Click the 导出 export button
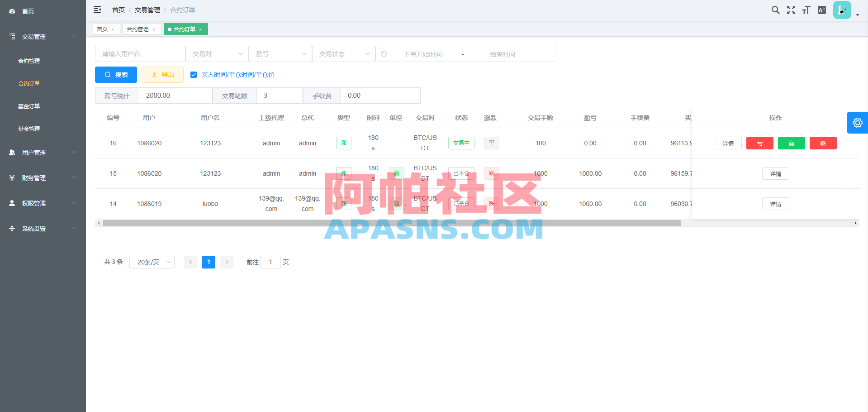The height and width of the screenshot is (412, 868). 162,75
